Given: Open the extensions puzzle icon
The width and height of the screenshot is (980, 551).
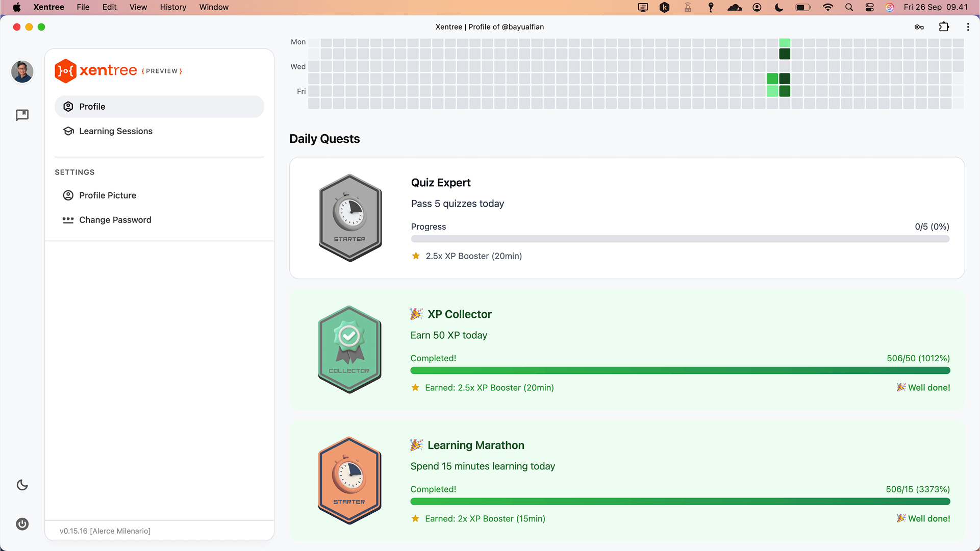Looking at the screenshot, I should 944,27.
